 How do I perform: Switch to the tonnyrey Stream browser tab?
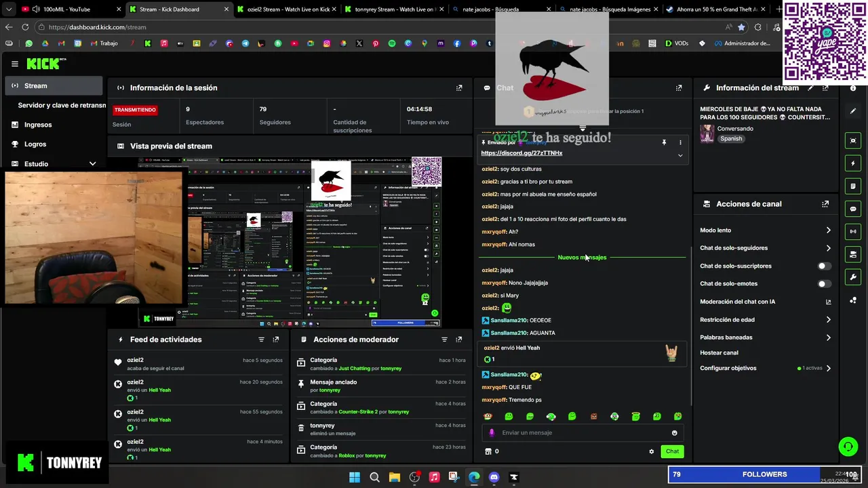coord(393,9)
